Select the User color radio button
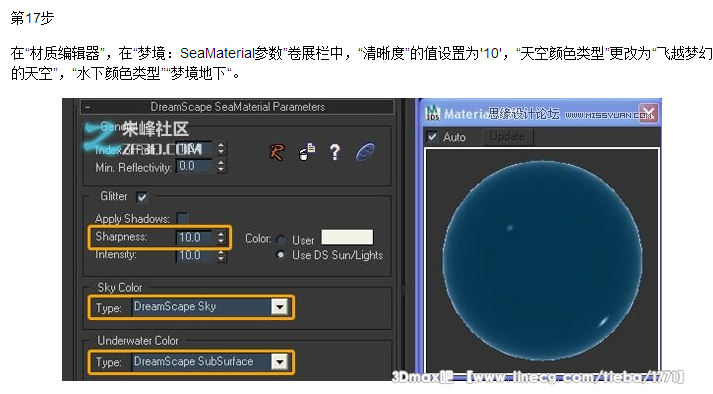The height and width of the screenshot is (394, 713). point(281,239)
